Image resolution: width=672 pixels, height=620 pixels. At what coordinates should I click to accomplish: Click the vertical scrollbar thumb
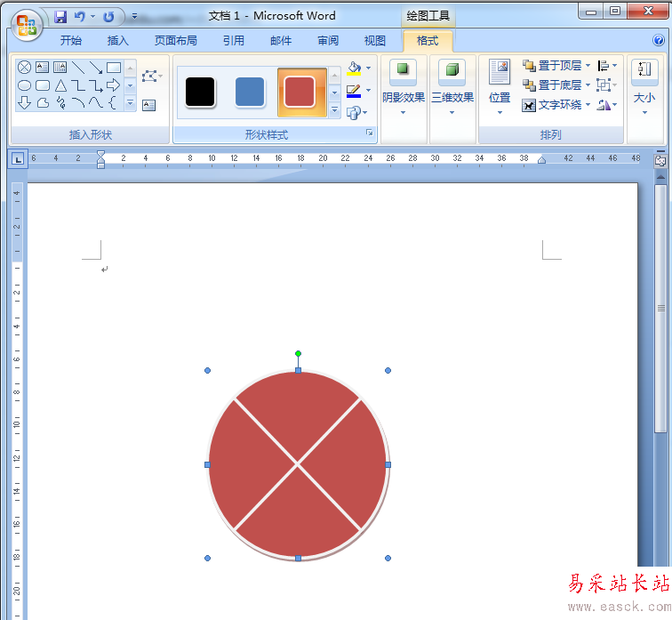point(660,309)
